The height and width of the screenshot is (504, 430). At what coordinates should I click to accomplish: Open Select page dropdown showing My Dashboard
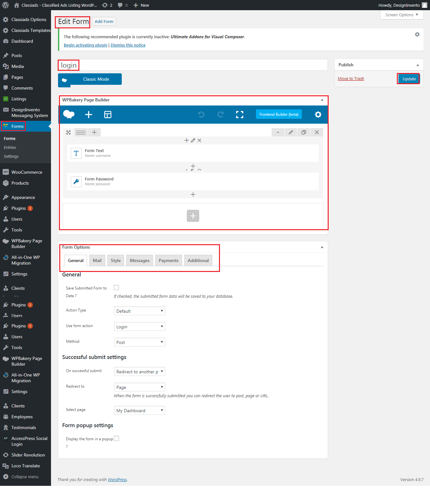140,410
